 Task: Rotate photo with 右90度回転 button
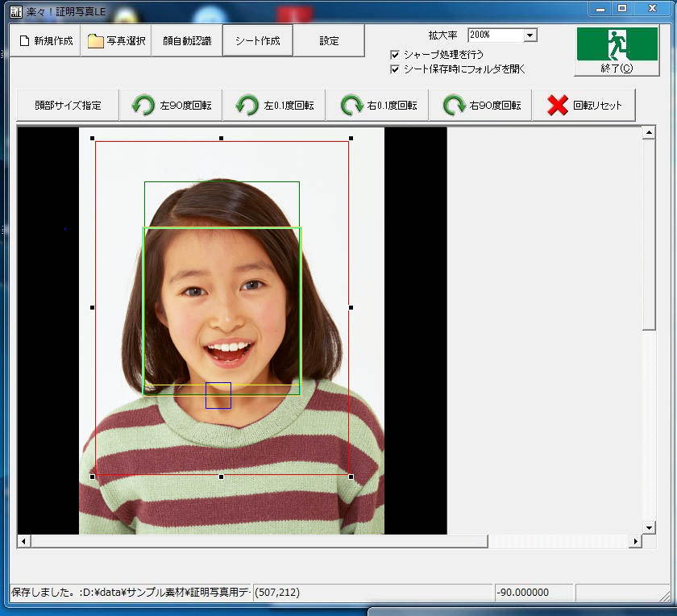(480, 105)
